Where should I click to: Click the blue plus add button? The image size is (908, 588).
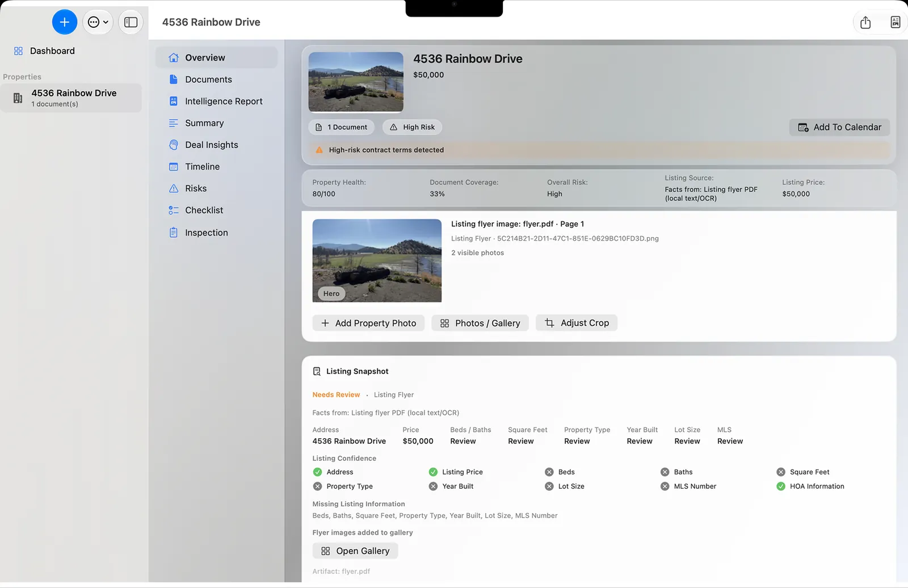[x=65, y=22]
